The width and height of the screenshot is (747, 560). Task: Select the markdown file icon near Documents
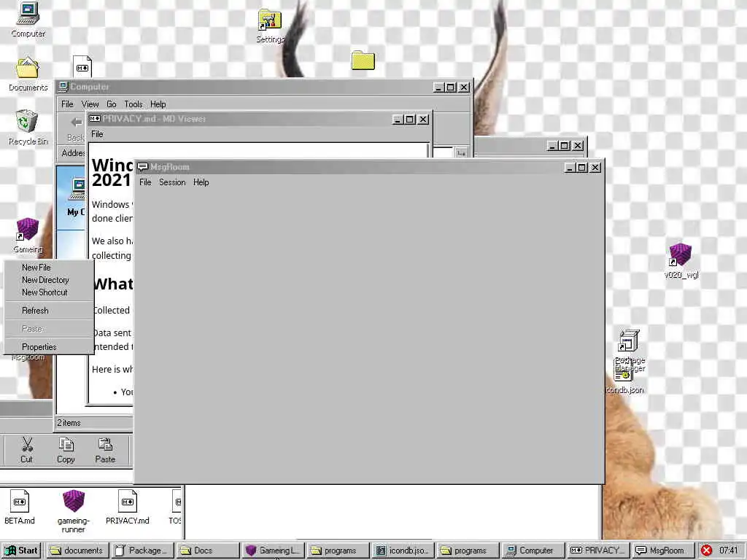pos(82,66)
